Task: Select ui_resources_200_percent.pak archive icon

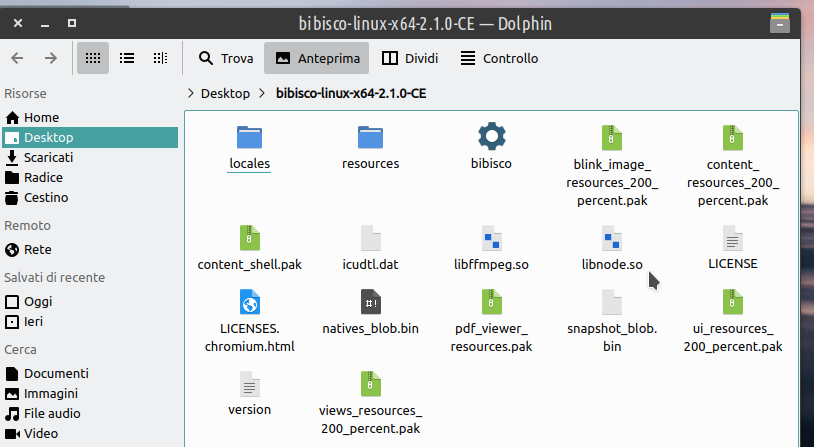Action: (733, 302)
